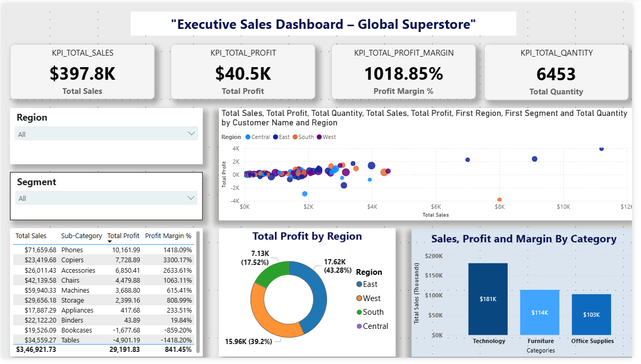The image size is (641, 364).
Task: Open the Region slicer 'All' selection box
Action: click(x=100, y=134)
